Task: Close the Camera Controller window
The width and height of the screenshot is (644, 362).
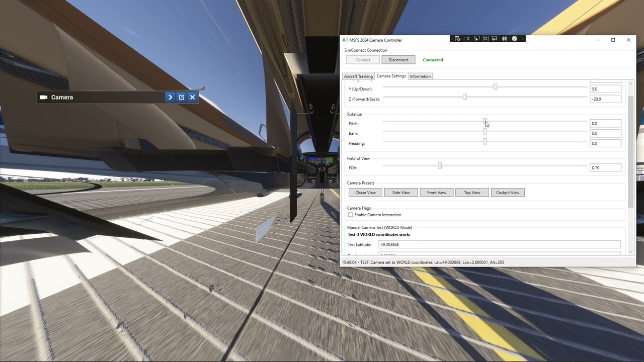Action: point(628,40)
